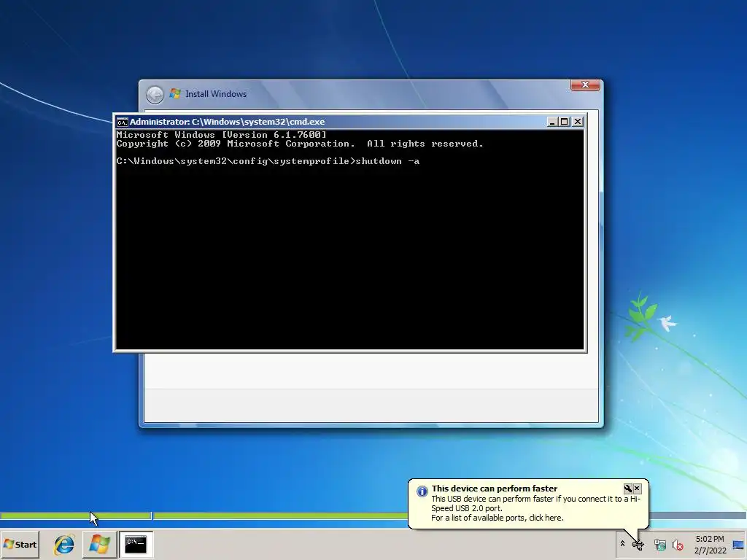747x560 pixels.
Task: Close the Administrator cmd.exe window
Action: (x=578, y=122)
